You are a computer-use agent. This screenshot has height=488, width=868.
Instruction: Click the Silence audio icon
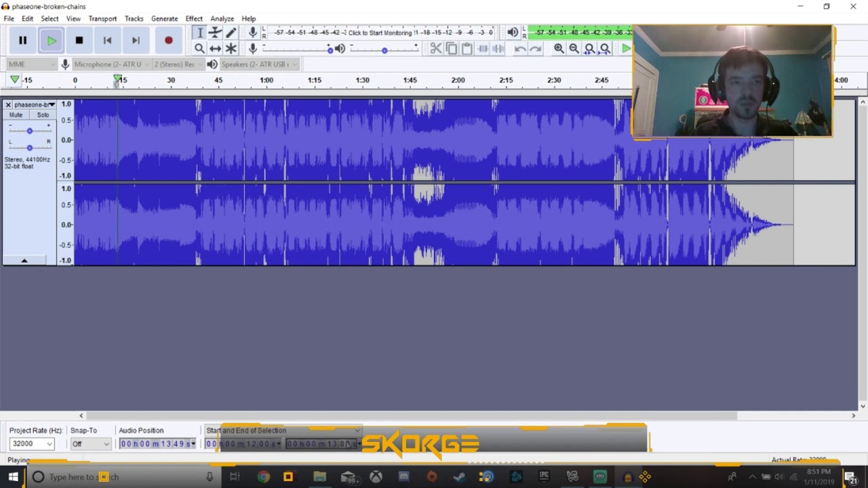click(x=498, y=48)
